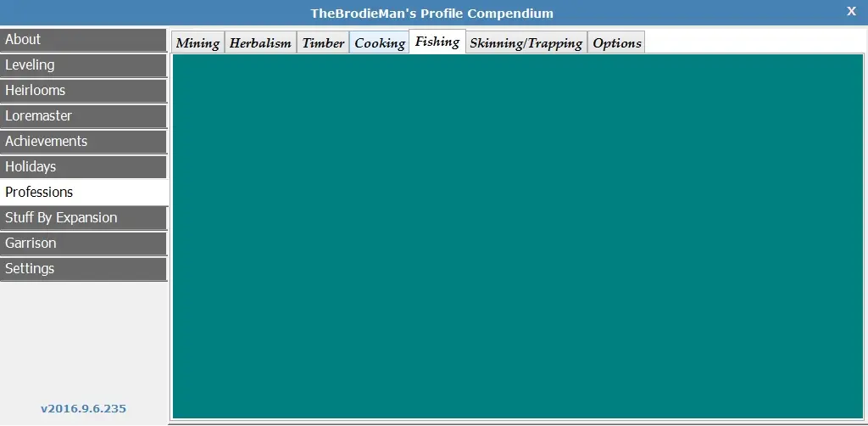Open the Skinning/Trapping tab

(526, 42)
